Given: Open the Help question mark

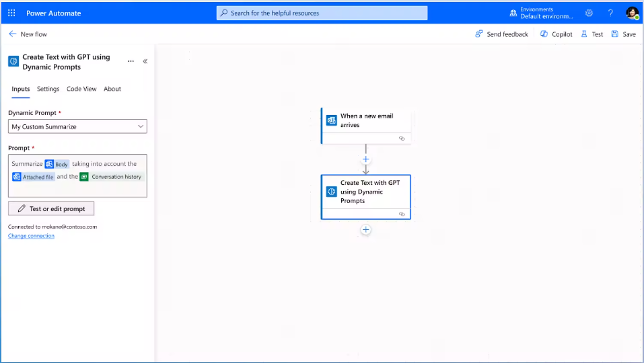Looking at the screenshot, I should pyautogui.click(x=610, y=13).
